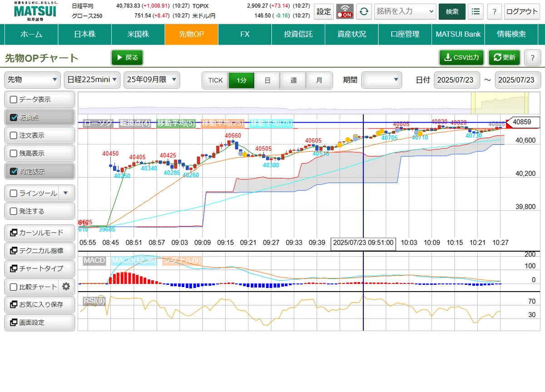The height and width of the screenshot is (392, 545).
Task: Open the 日経225mini dropdown
Action: click(92, 79)
